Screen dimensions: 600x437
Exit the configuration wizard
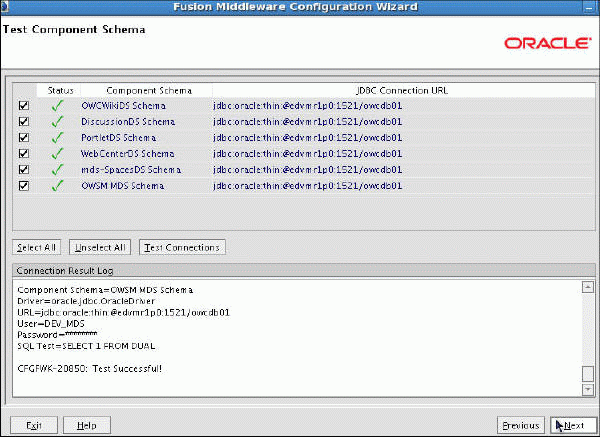point(34,426)
